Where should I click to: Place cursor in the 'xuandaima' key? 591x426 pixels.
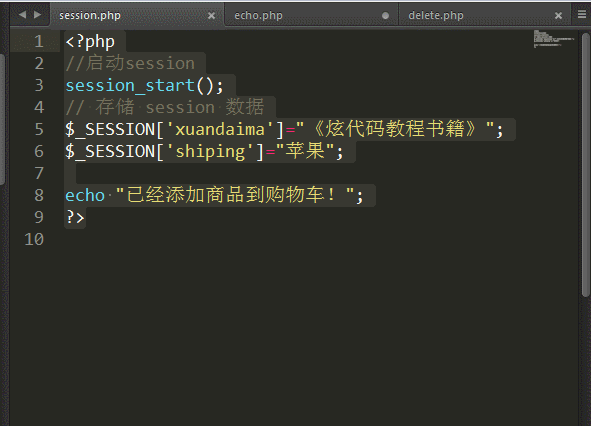tap(220, 129)
